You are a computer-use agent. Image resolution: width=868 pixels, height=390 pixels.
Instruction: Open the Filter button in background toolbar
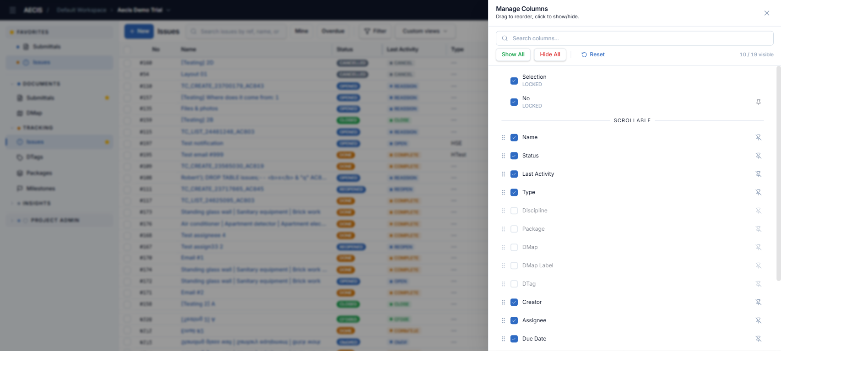(375, 31)
